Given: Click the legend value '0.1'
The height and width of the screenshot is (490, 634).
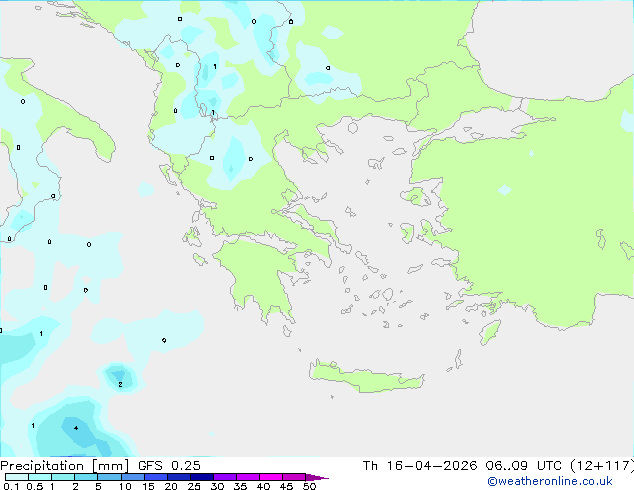Looking at the screenshot, I should (11, 486).
